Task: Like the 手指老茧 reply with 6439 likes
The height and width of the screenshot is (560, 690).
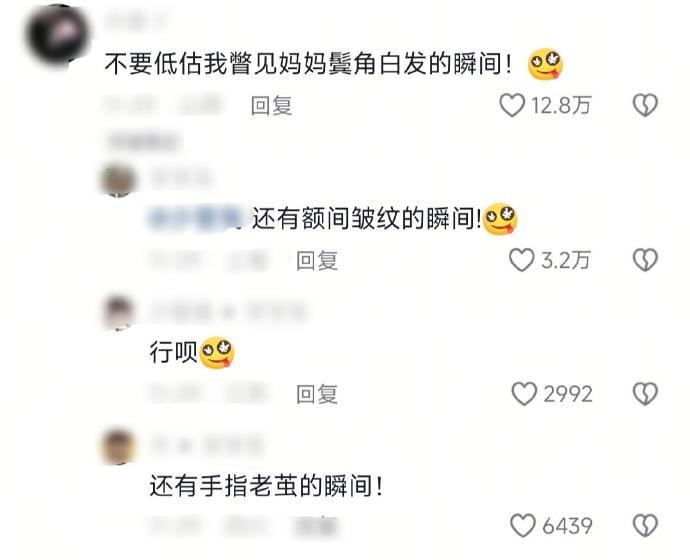Action: [523, 525]
